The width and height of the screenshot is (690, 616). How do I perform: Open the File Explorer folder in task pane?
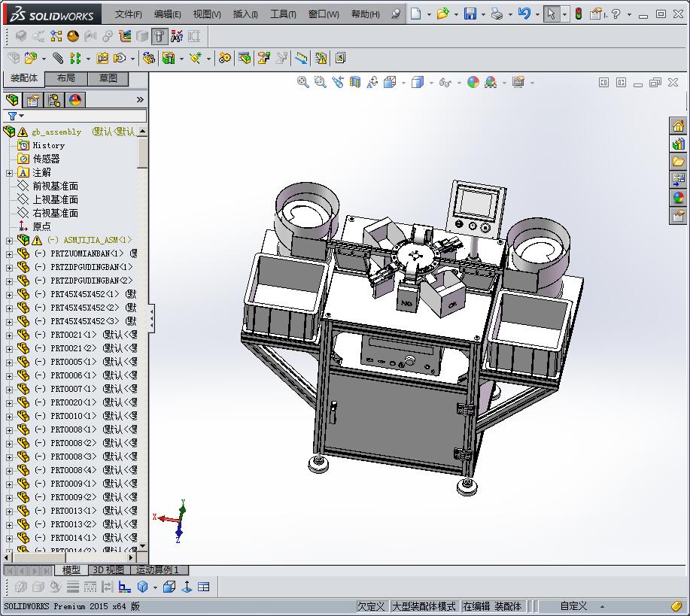point(678,162)
